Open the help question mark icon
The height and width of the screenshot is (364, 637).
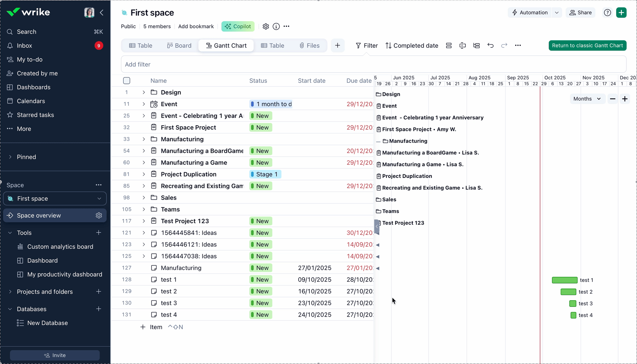coord(607,13)
